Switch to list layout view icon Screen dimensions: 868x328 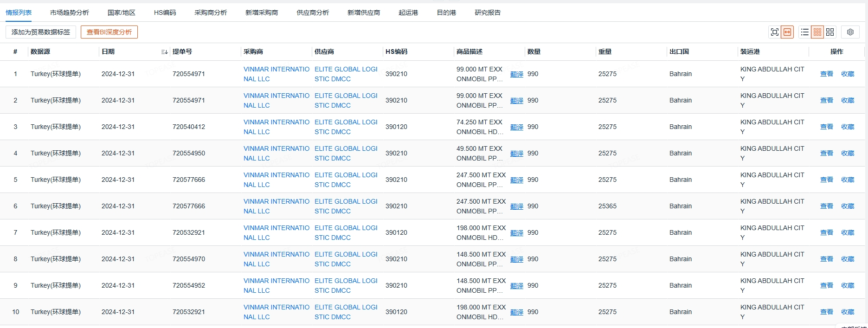click(x=804, y=32)
